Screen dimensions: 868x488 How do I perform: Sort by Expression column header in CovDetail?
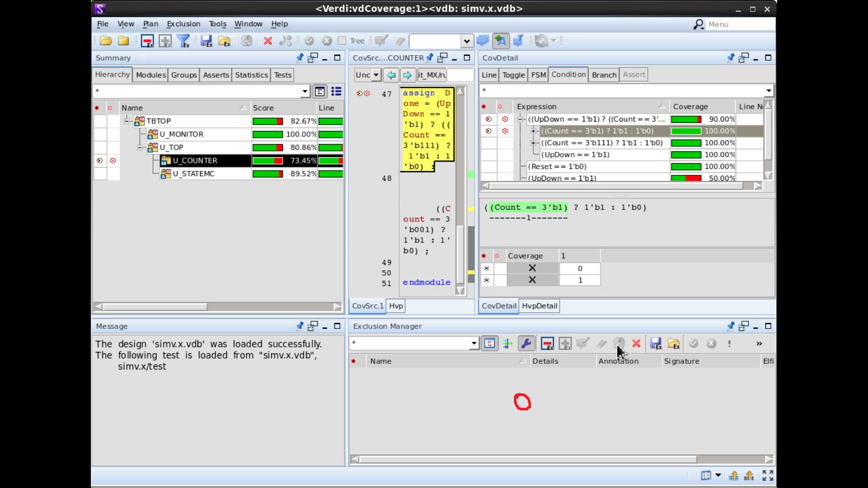(592, 107)
